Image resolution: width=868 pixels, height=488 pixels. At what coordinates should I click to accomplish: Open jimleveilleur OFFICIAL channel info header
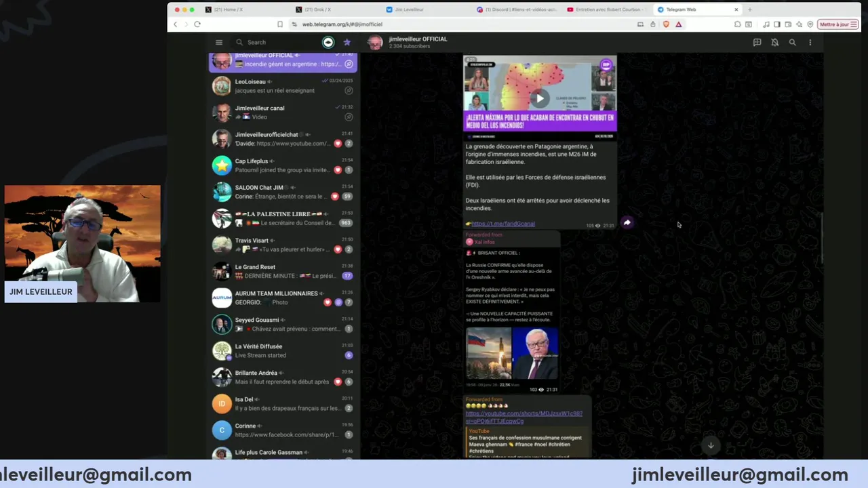418,42
